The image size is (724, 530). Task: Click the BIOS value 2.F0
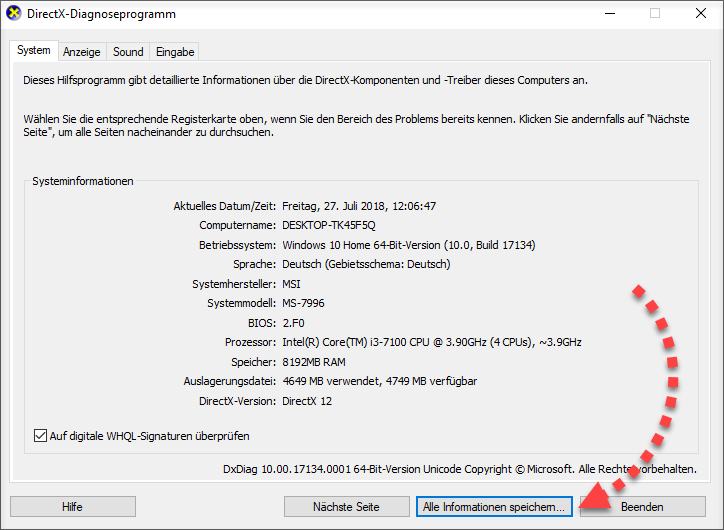(293, 323)
